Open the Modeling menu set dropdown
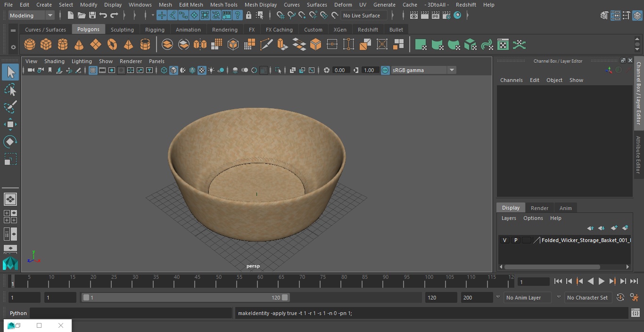 pyautogui.click(x=32, y=16)
